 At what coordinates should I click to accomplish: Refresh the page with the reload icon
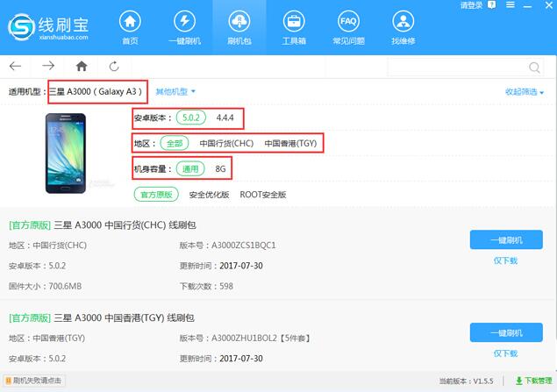coord(114,66)
